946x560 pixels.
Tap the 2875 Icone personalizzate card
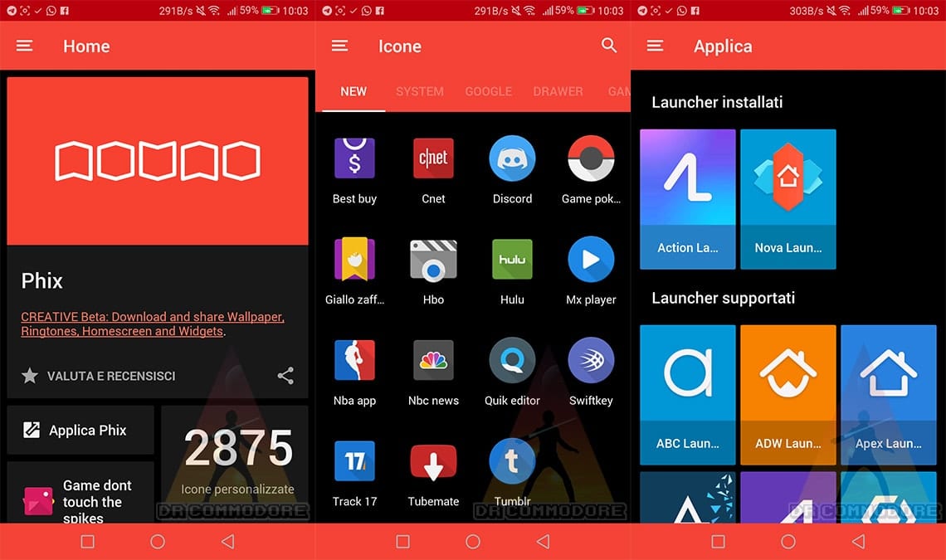click(x=236, y=464)
